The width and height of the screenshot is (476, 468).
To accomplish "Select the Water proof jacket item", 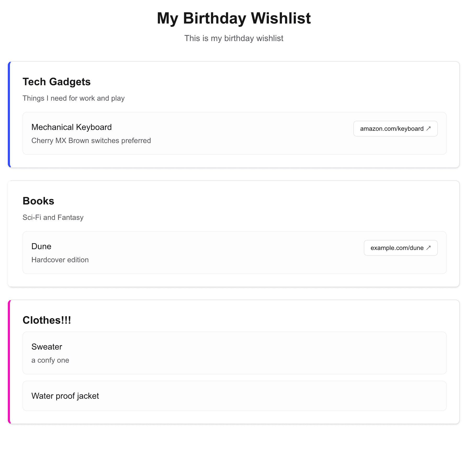I will [x=65, y=396].
